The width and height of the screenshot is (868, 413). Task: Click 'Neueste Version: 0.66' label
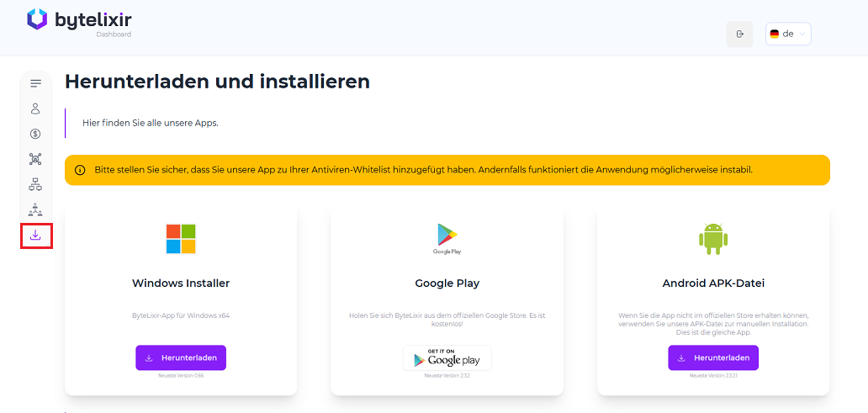(181, 375)
